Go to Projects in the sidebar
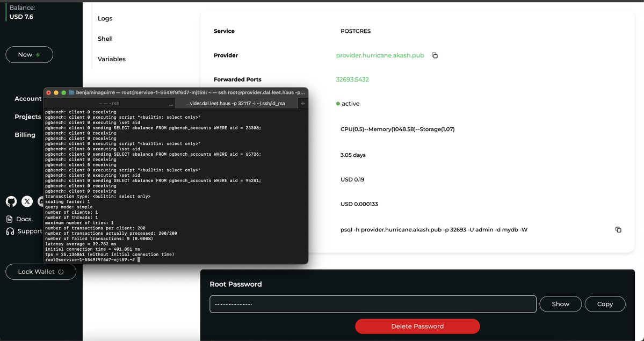This screenshot has height=341, width=644. [x=28, y=117]
